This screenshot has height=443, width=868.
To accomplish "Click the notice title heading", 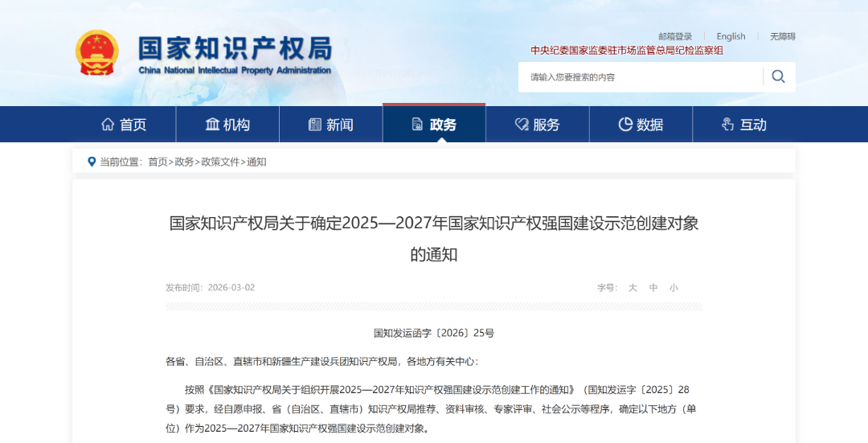I will pyautogui.click(x=434, y=239).
